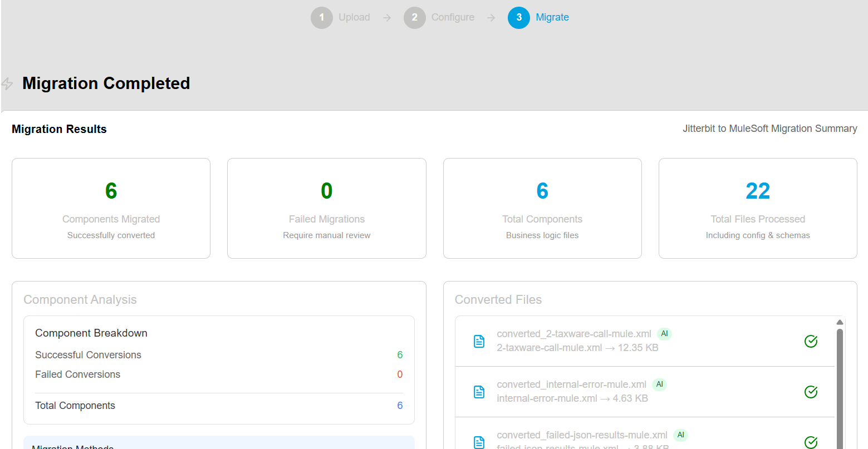Select the Migrate step number 3

point(519,18)
